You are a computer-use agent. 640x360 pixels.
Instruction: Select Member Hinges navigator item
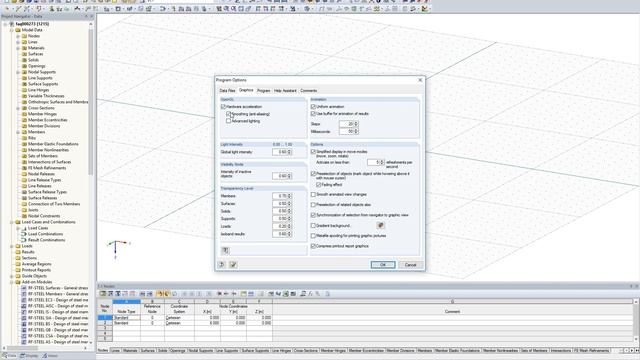[x=42, y=114]
